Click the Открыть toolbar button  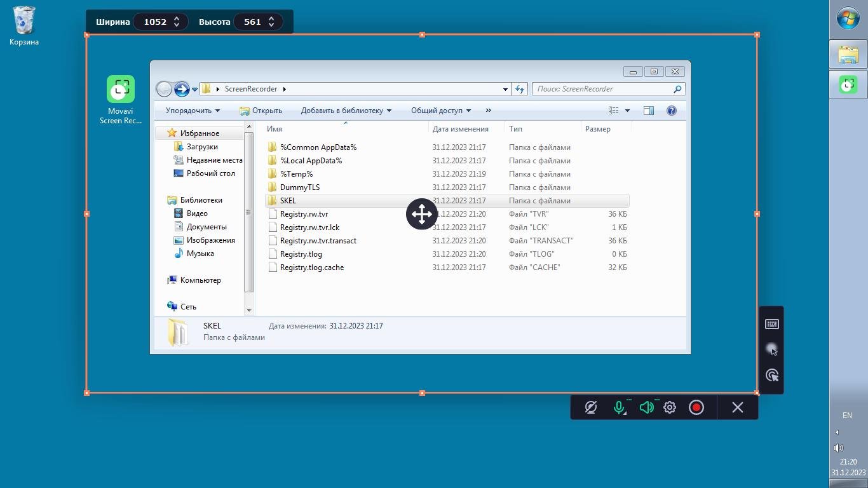pyautogui.click(x=261, y=111)
